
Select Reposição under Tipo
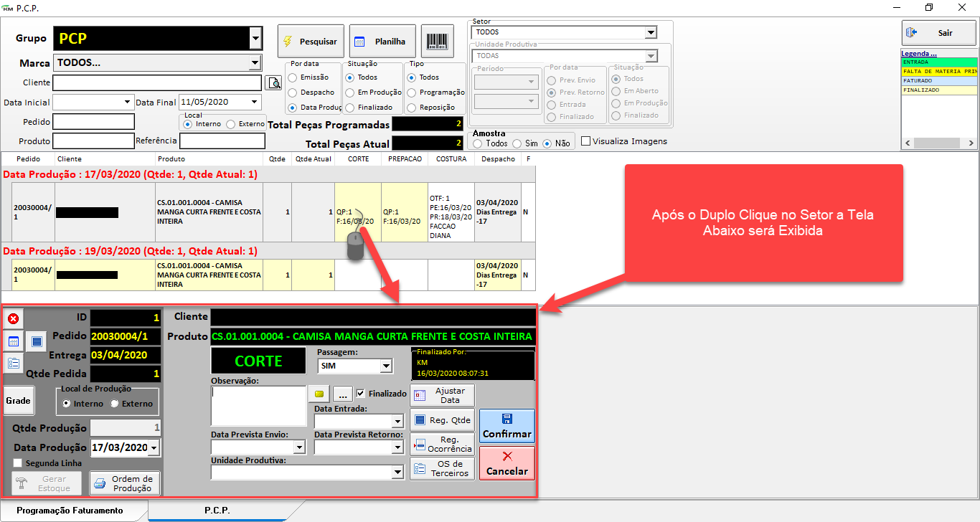(411, 108)
